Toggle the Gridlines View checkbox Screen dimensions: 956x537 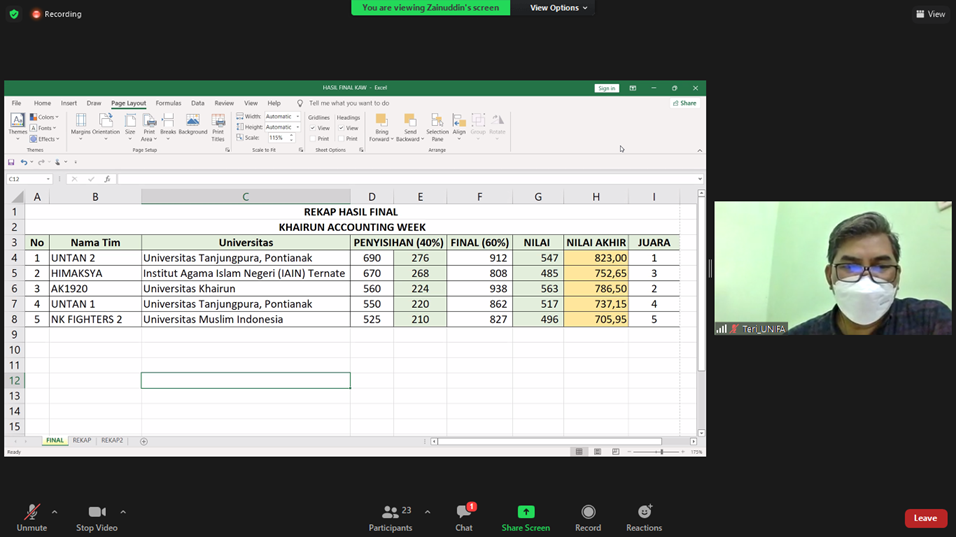coord(312,128)
